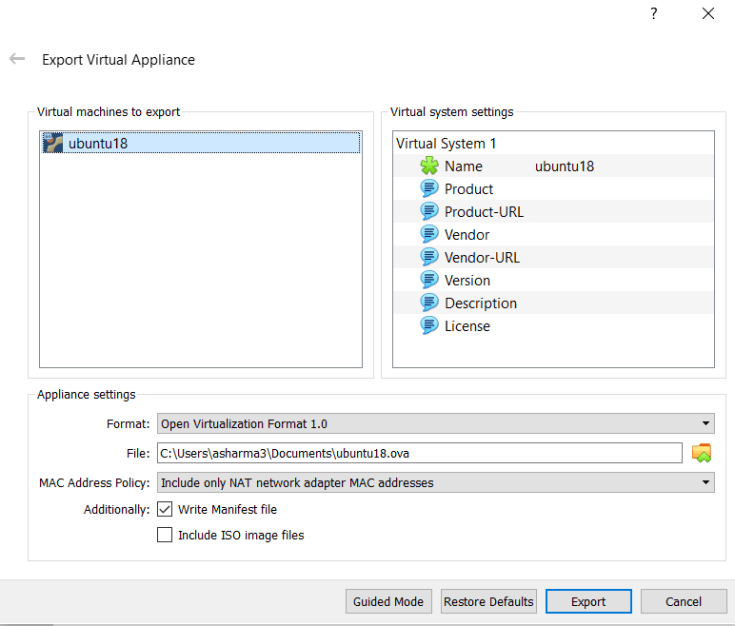Select the Product-URL row
Viewport: 735px width, 626px height.
tap(484, 212)
